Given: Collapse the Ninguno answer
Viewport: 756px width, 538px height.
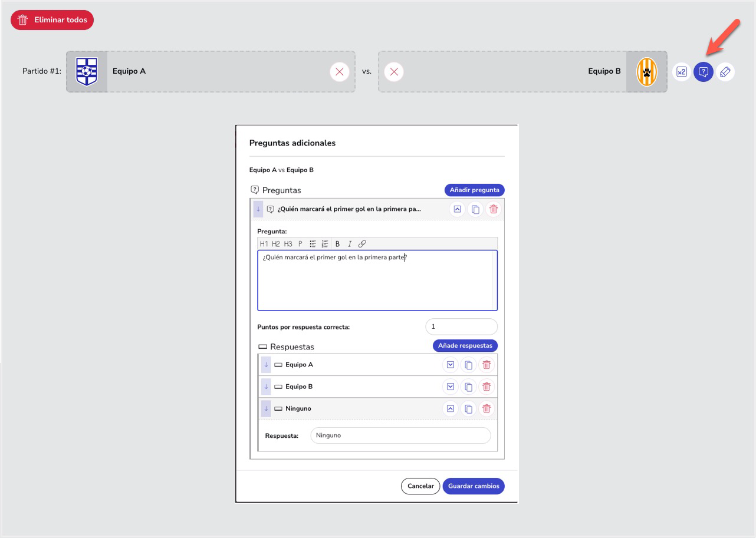Looking at the screenshot, I should [x=451, y=408].
